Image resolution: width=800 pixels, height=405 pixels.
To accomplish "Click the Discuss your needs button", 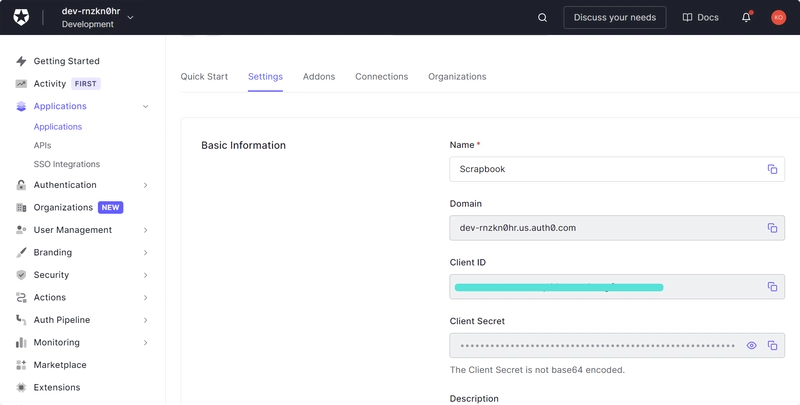I will pos(615,17).
